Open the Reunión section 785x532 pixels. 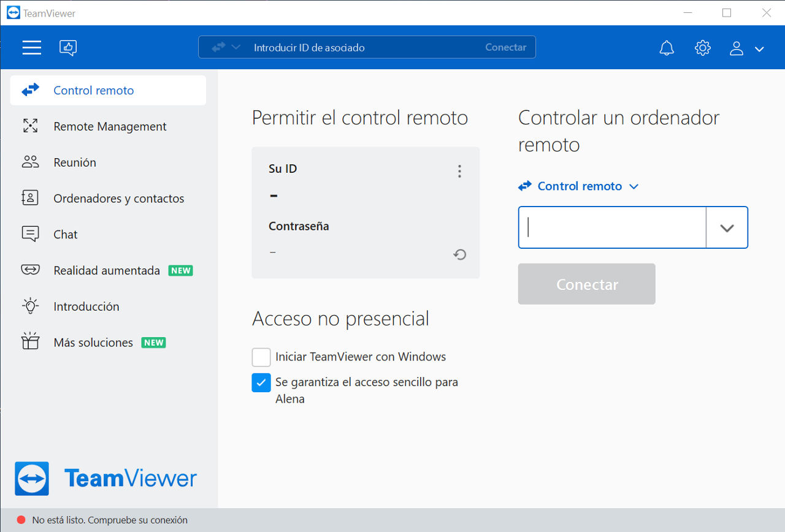[108, 162]
